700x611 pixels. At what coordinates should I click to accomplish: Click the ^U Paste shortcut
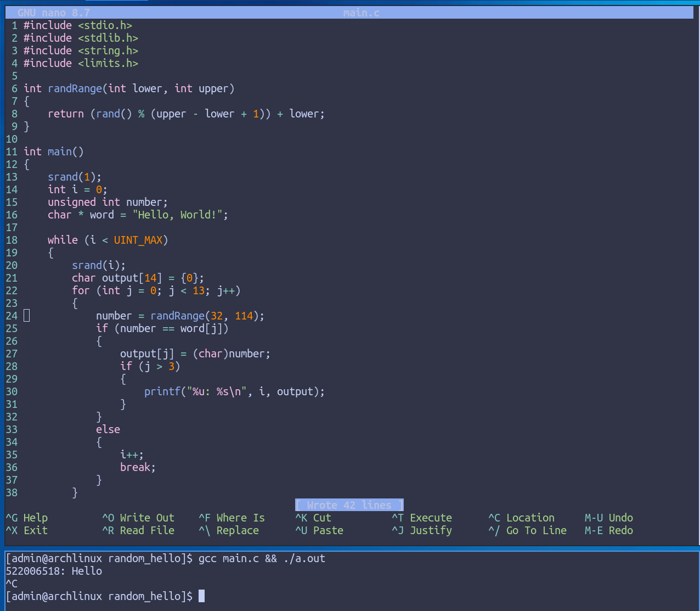[319, 530]
